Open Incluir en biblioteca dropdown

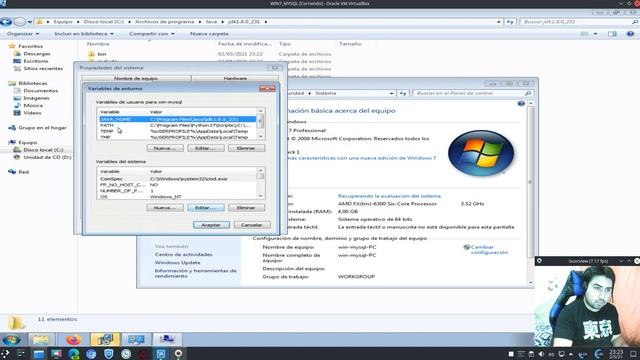tap(84, 34)
